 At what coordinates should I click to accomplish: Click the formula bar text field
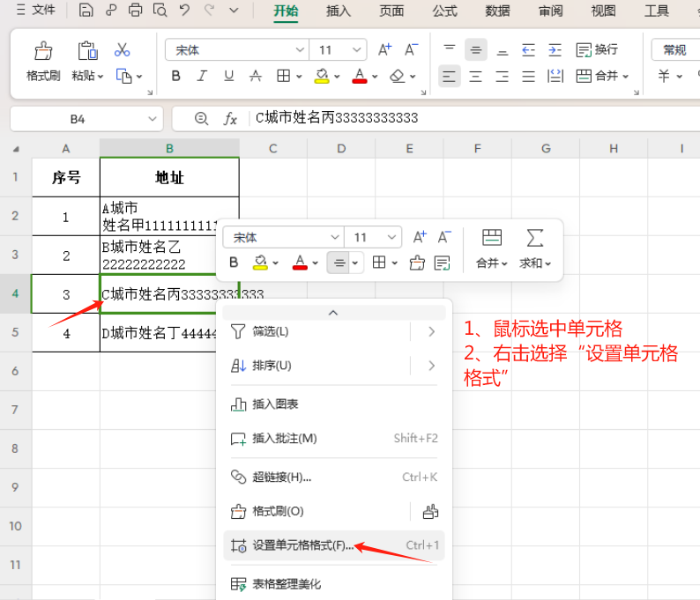click(473, 118)
